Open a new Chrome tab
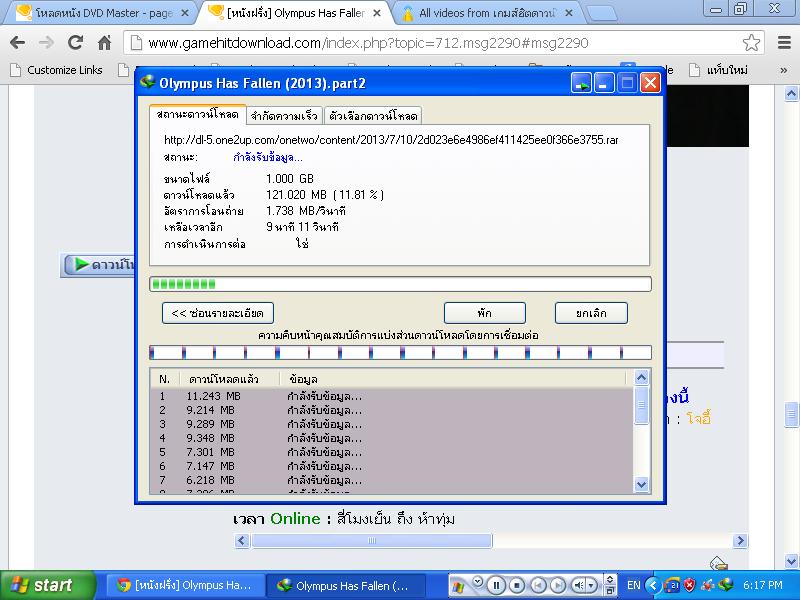800x600 pixels. coord(602,14)
